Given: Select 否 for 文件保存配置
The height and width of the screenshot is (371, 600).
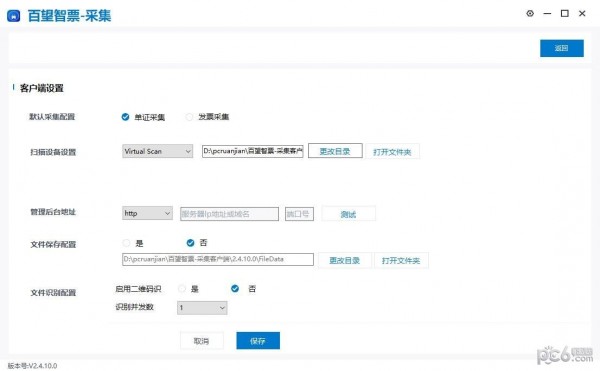Looking at the screenshot, I should [x=190, y=242].
